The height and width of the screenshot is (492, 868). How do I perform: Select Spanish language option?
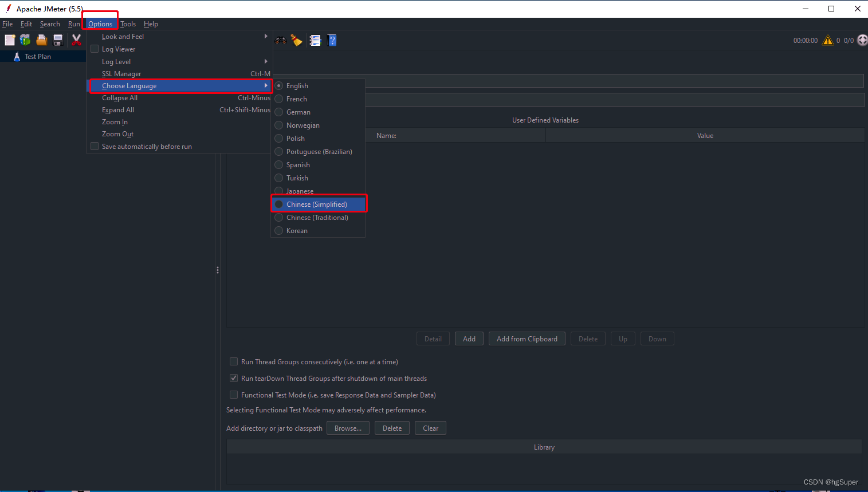pyautogui.click(x=318, y=165)
